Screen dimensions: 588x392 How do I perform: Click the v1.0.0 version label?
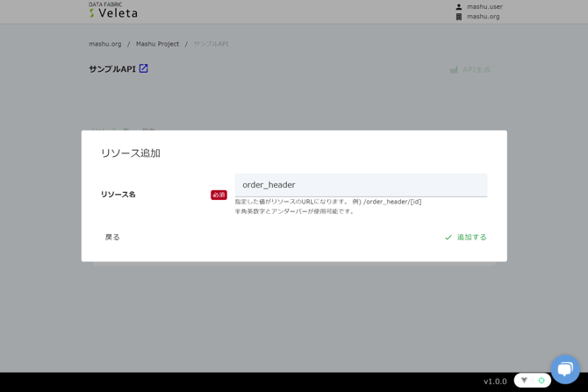[495, 381]
